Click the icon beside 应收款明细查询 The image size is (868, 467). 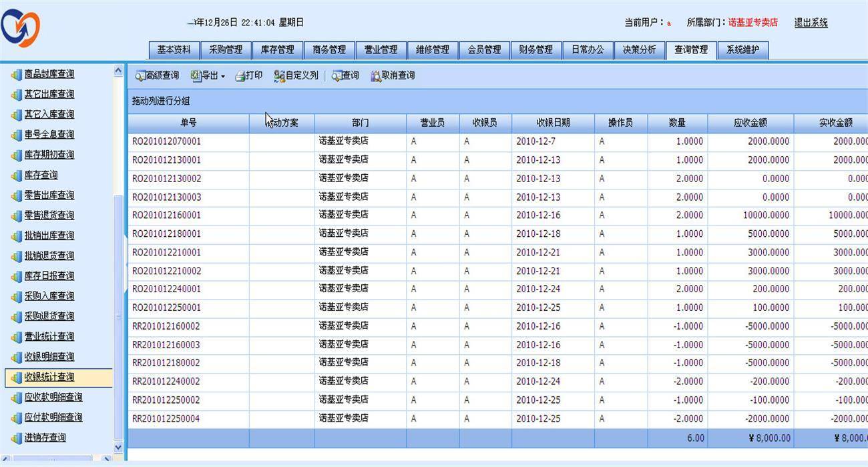tap(16, 397)
